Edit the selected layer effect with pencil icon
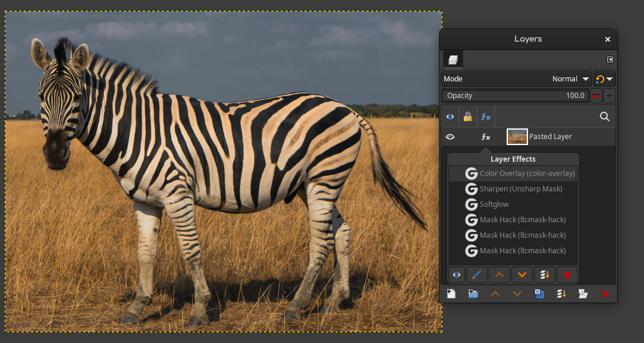The image size is (644, 343). 477,275
